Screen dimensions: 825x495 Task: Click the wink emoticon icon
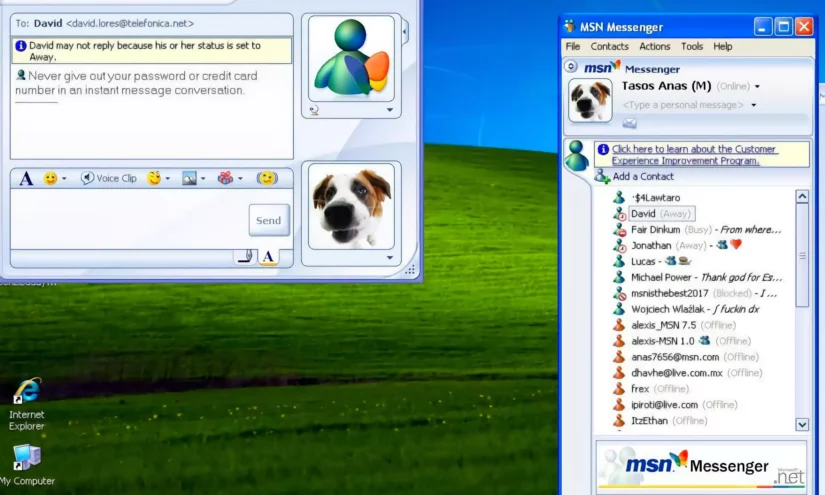(x=154, y=178)
